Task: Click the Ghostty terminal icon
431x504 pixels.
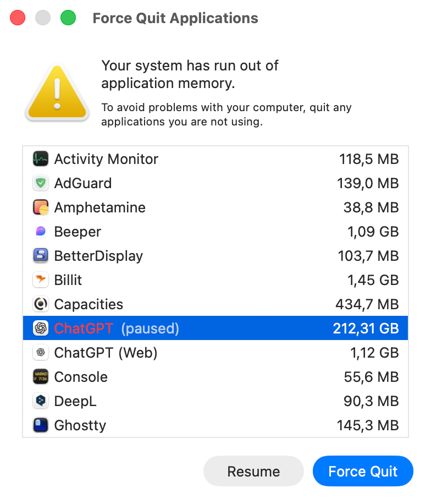Action: [x=41, y=426]
